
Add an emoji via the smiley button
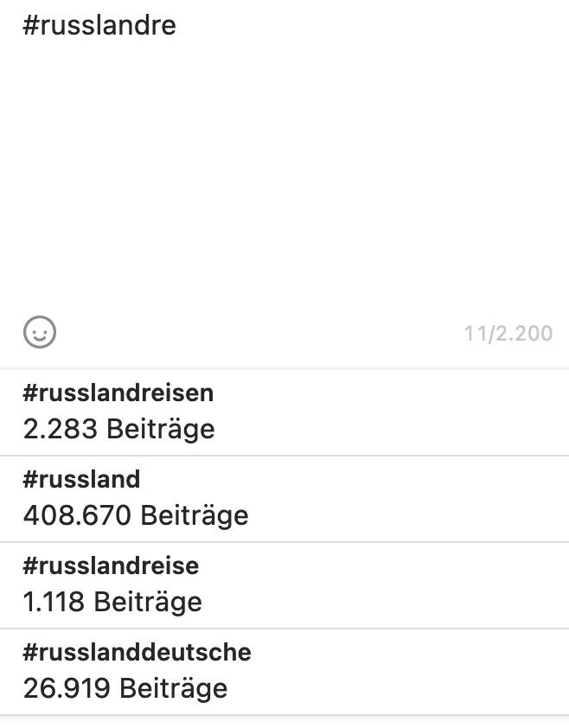coord(40,332)
